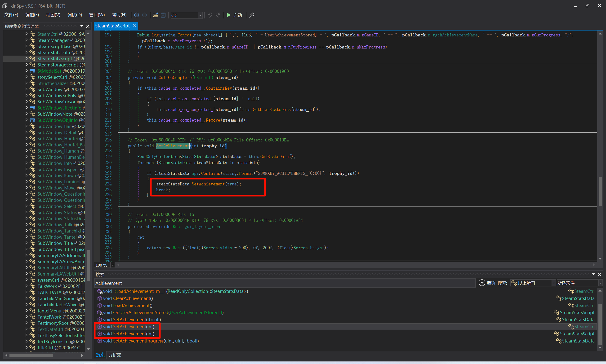Open the C# language dropdown
The width and height of the screenshot is (606, 364).
pyautogui.click(x=200, y=15)
